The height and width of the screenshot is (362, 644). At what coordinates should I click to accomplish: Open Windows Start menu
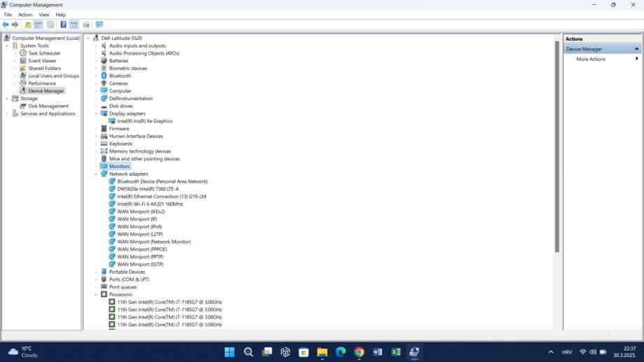pos(230,351)
